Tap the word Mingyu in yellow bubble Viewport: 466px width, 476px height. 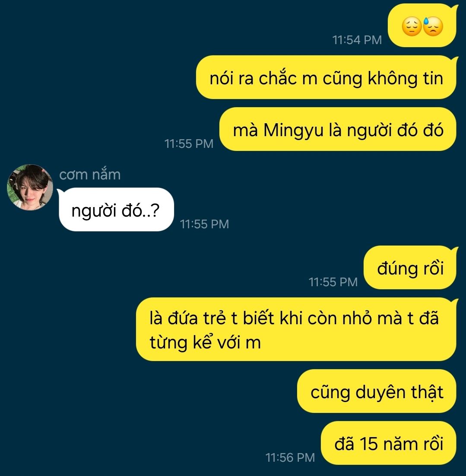pos(293,131)
